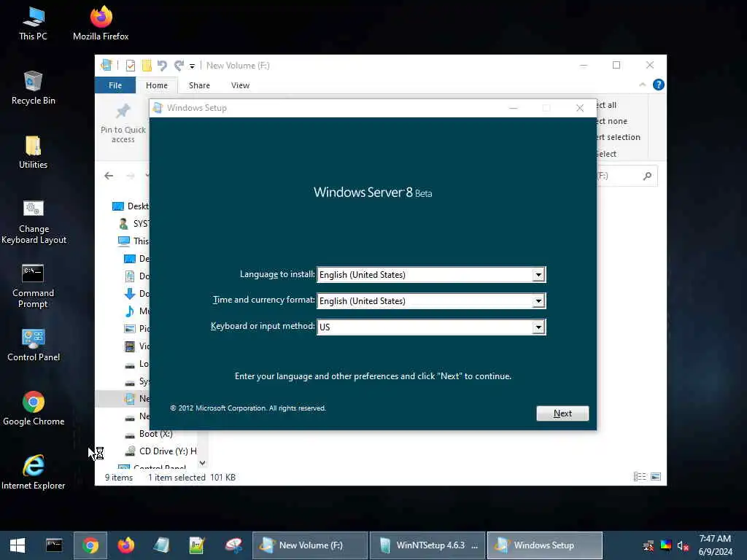Close the Windows Setup dialog
Image resolution: width=747 pixels, height=560 pixels.
(x=580, y=108)
